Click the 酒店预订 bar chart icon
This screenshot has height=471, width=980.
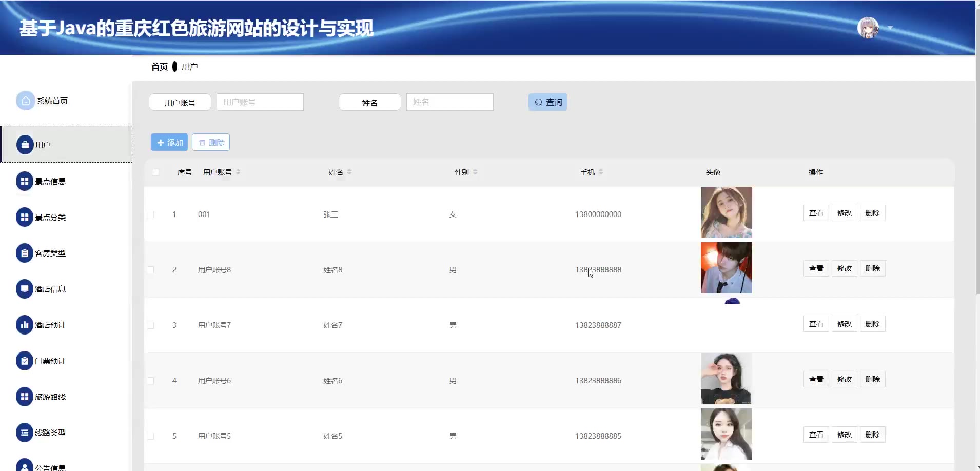[x=24, y=325]
